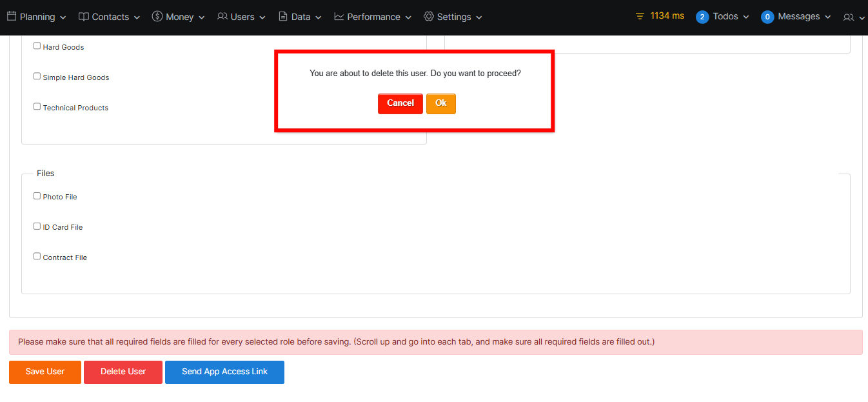Viewport: 868px width, 402px height.
Task: Click the Settings gear icon
Action: (x=429, y=16)
